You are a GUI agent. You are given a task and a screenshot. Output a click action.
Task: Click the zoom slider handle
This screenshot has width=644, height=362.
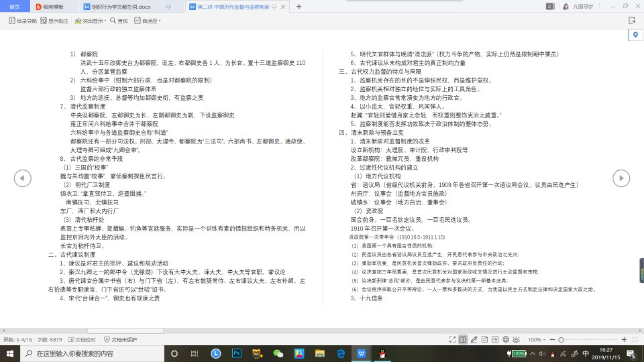click(x=561, y=339)
